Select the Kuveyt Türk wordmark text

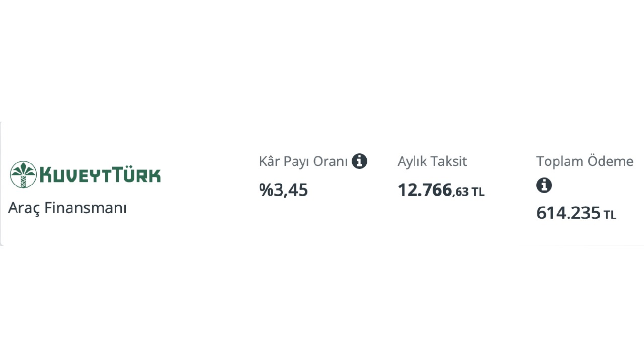[100, 174]
